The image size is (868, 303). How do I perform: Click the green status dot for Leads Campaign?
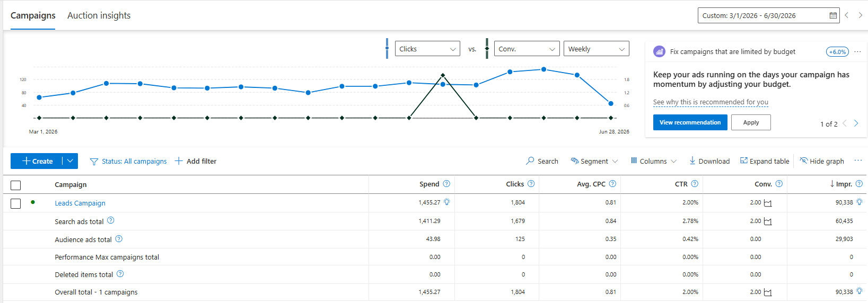(x=33, y=202)
